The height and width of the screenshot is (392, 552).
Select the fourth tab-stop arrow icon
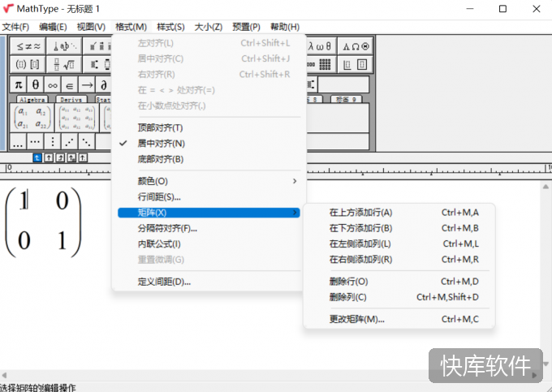click(x=71, y=158)
